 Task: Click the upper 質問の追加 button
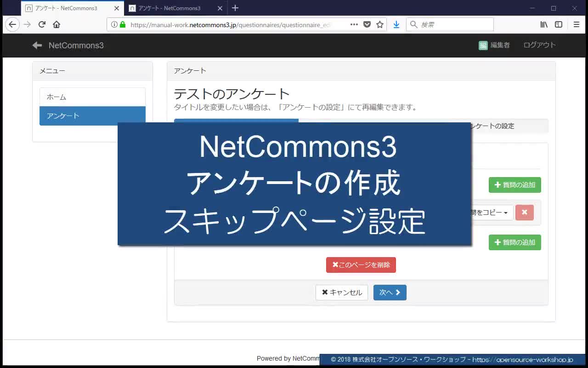(514, 185)
